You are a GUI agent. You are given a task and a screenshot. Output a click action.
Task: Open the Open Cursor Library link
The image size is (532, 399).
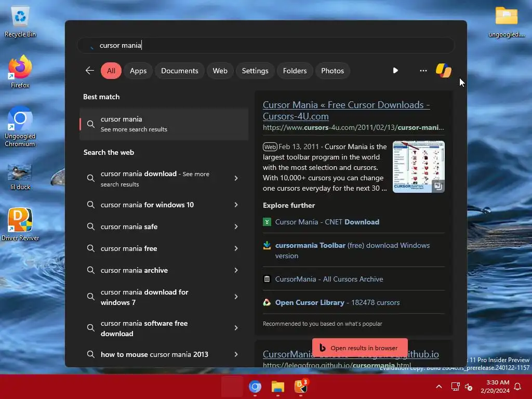click(337, 302)
